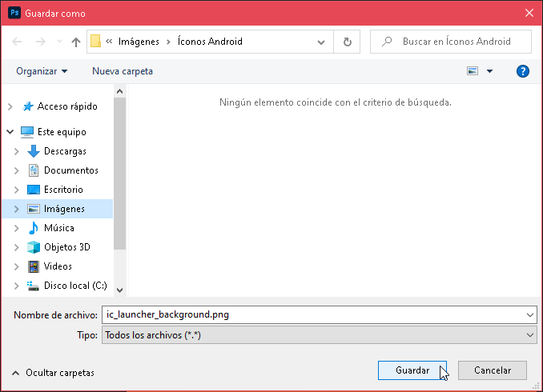Click Nueva carpeta to create a folder
Screen dimensions: 543x392
[x=123, y=71]
